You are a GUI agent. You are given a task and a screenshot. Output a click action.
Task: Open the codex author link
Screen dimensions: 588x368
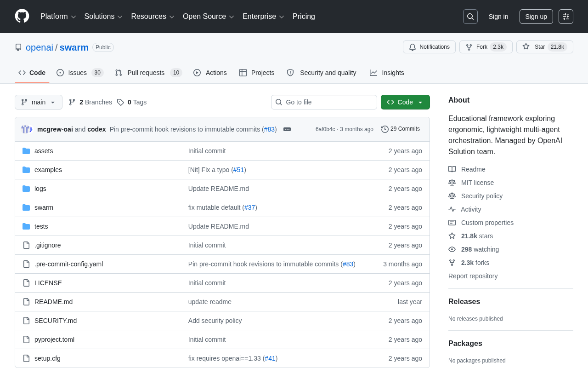[96, 129]
